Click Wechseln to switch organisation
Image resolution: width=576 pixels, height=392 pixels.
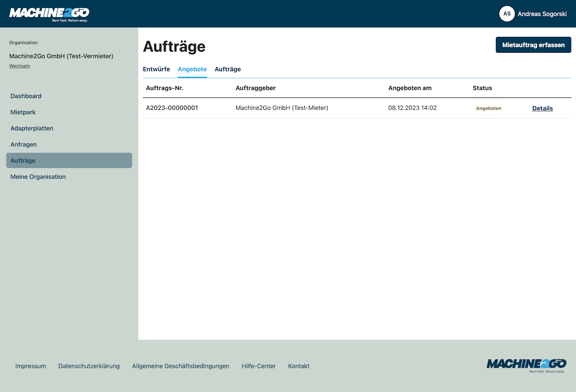tap(20, 66)
